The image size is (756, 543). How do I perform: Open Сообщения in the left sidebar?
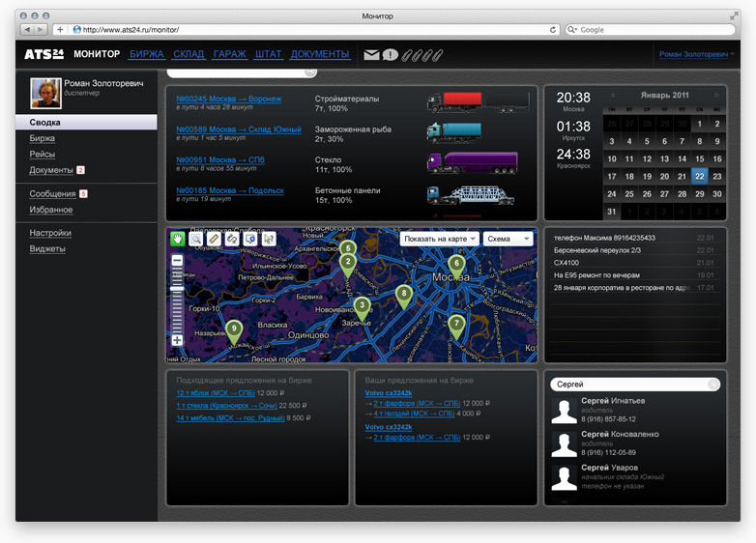(52, 193)
